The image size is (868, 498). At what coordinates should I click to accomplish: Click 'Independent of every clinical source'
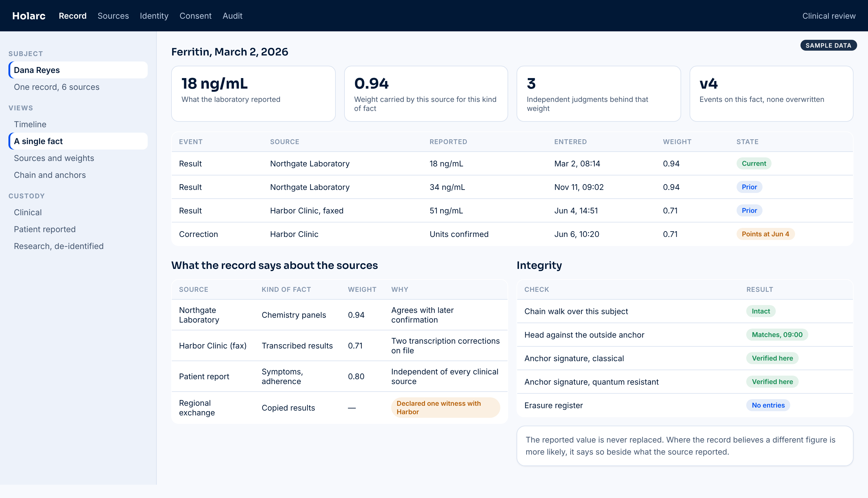coord(445,377)
